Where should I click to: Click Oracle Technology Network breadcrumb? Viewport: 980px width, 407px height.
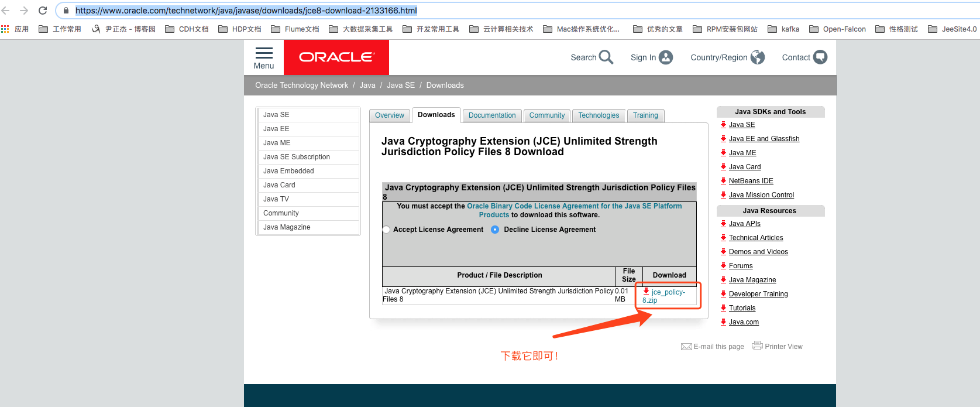click(301, 85)
